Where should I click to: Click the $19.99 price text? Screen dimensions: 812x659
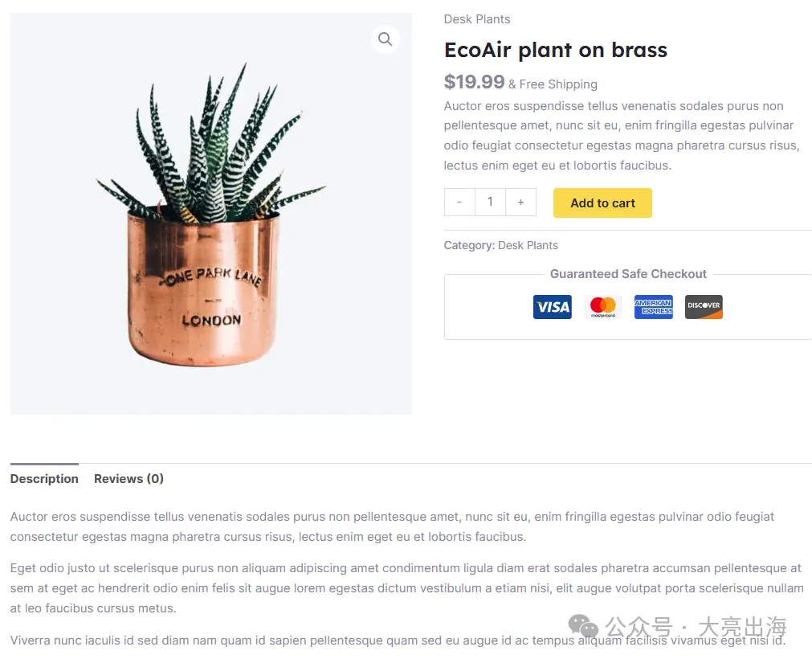tap(474, 82)
